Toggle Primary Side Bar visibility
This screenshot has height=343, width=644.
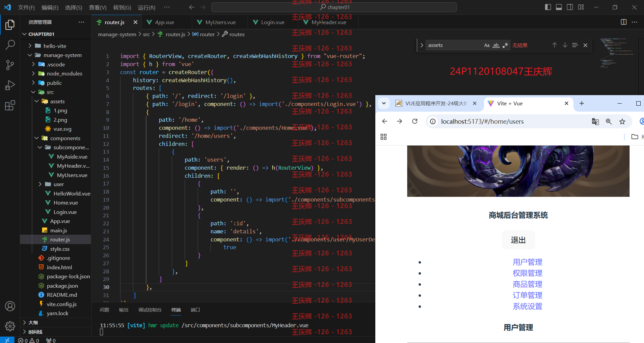pos(548,7)
